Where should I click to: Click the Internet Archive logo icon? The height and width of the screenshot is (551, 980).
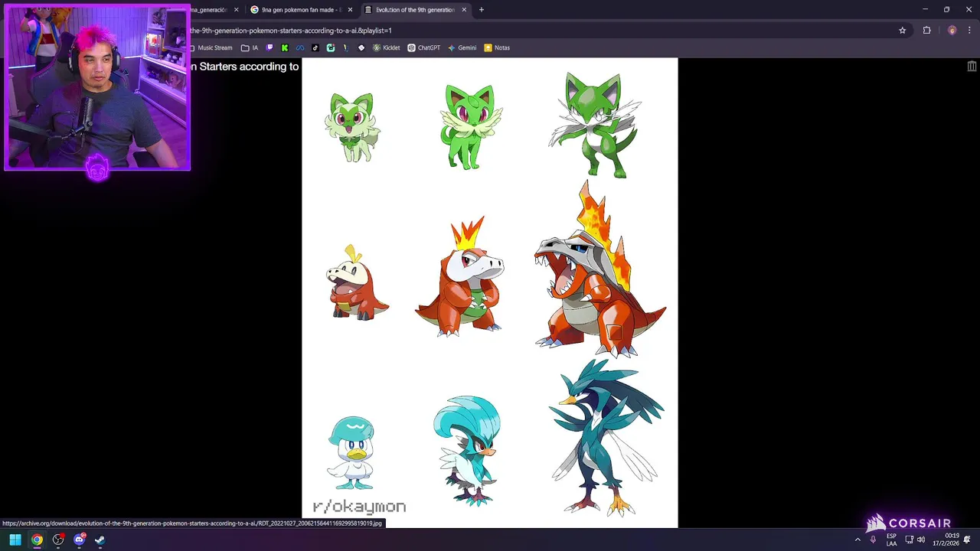[x=972, y=67]
